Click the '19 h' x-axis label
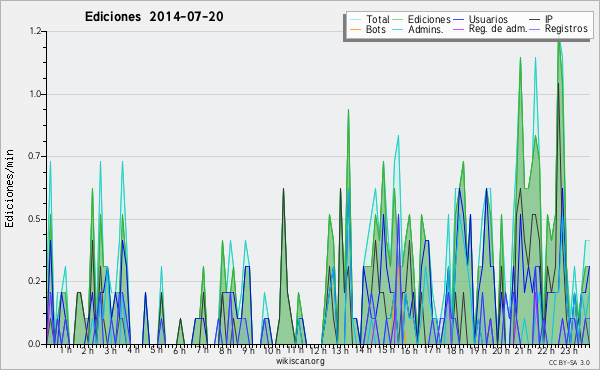Viewport: 600px width, 370px height. 478,351
